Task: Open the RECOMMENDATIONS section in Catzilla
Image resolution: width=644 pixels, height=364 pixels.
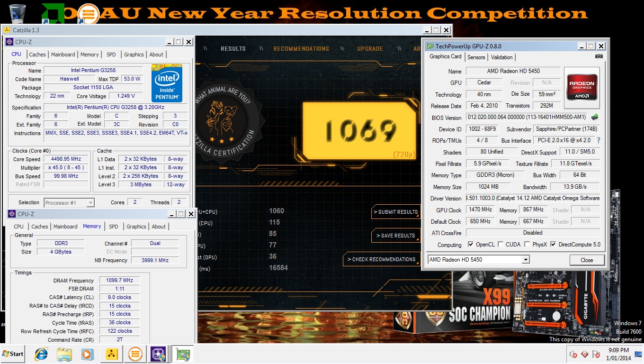Action: coord(301,49)
